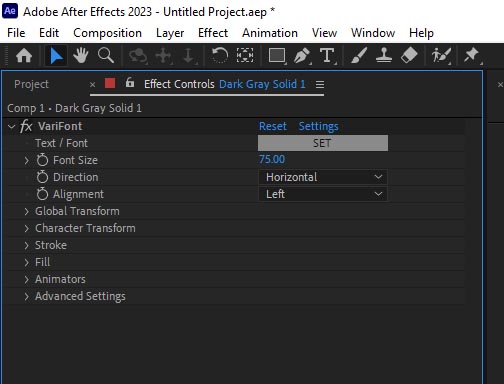Toggle the VariFont fx effect switch
This screenshot has height=384, width=504.
pos(26,126)
